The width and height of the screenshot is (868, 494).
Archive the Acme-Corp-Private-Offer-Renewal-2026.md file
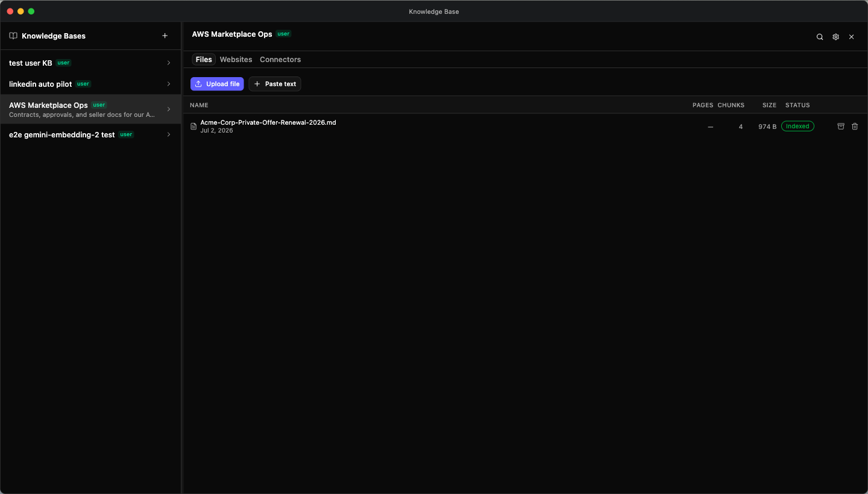coord(841,127)
